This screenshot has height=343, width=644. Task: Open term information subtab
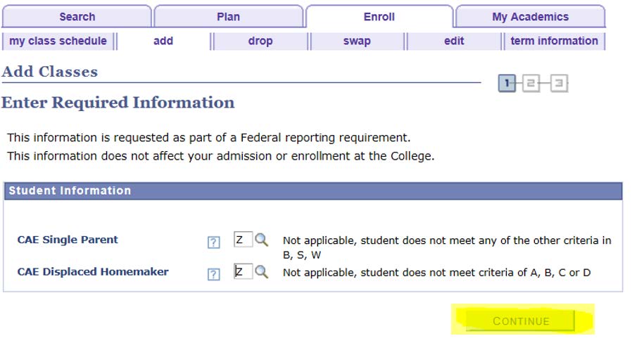[554, 41]
